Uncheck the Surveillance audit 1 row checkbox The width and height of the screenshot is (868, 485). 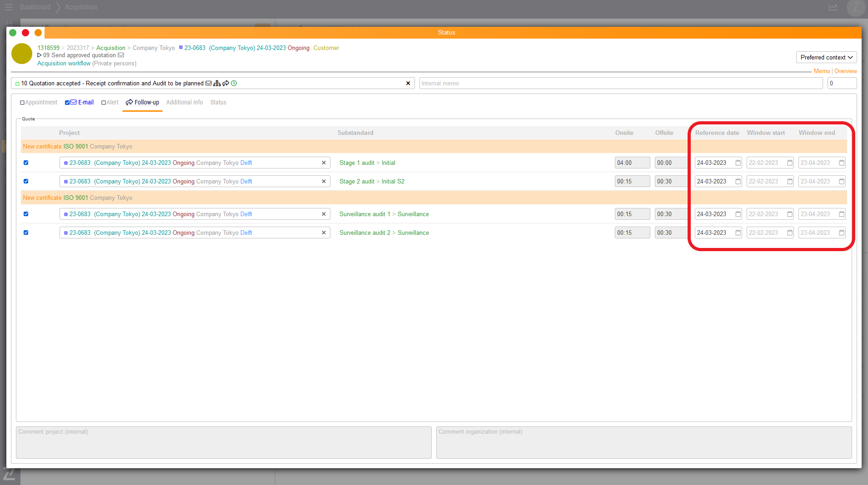pyautogui.click(x=26, y=214)
